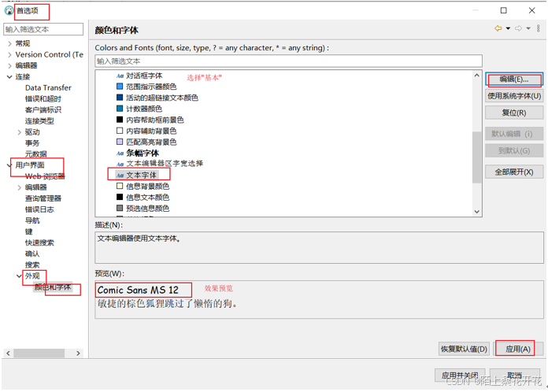The image size is (548, 392).
Task: Click the 信息文本颜色 swatch
Action: click(120, 197)
